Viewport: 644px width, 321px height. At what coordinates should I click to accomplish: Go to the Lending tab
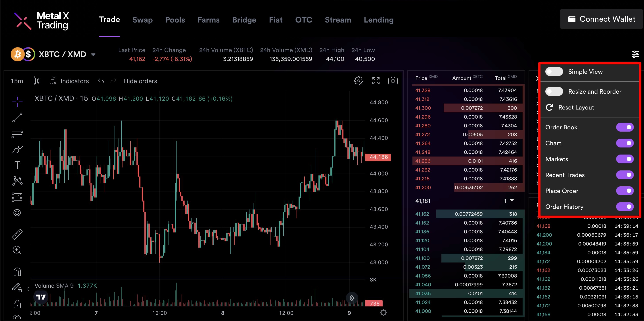pos(378,20)
